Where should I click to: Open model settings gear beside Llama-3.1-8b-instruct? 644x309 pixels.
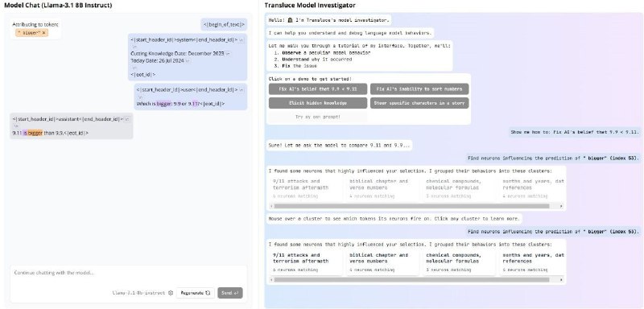click(x=171, y=293)
